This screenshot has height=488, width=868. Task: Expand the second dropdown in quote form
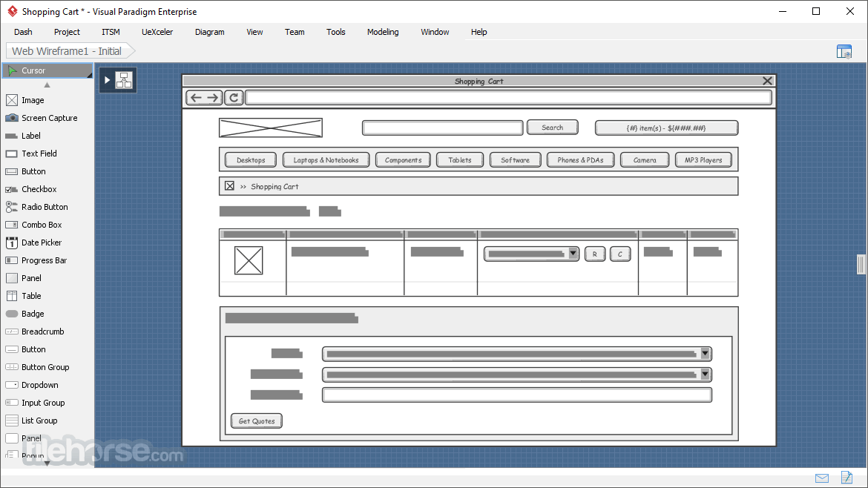click(705, 375)
